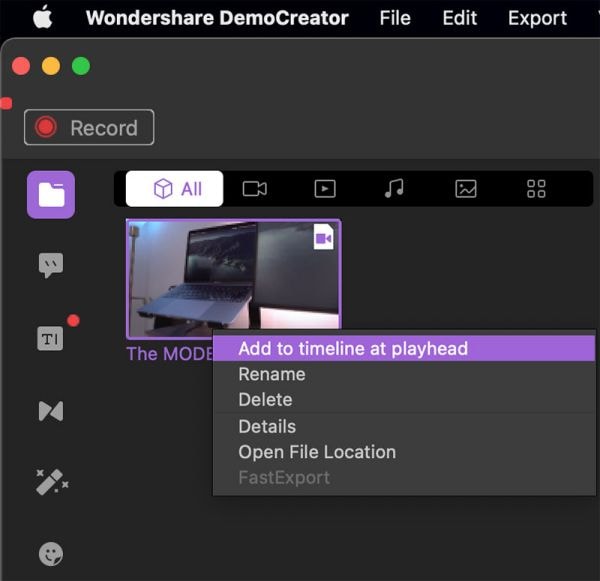This screenshot has height=581, width=600.
Task: Select the laptop video thumbnail
Action: click(x=233, y=279)
